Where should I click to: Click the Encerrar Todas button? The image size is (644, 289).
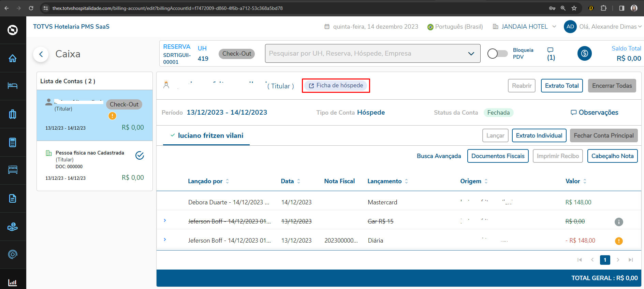[612, 86]
